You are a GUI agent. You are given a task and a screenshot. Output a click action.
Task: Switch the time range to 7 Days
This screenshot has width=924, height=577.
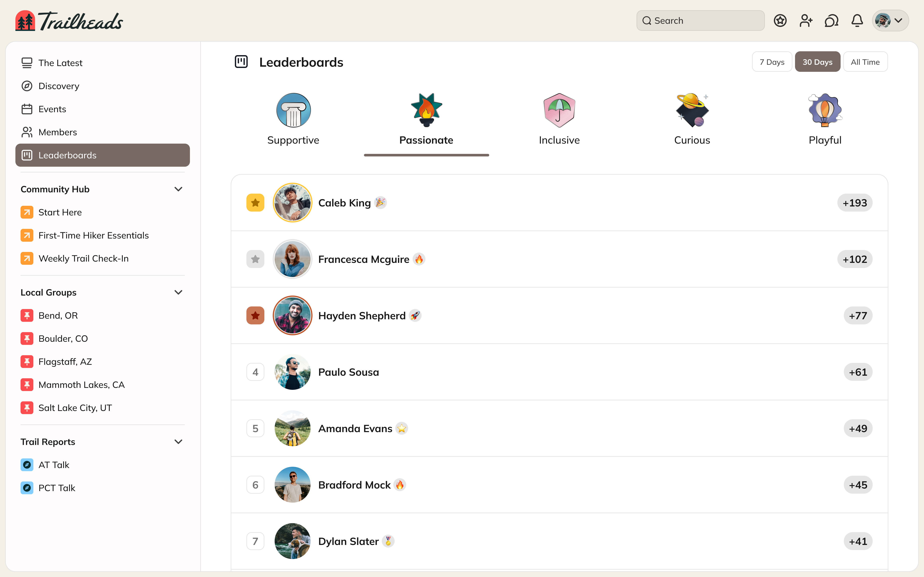pos(772,62)
